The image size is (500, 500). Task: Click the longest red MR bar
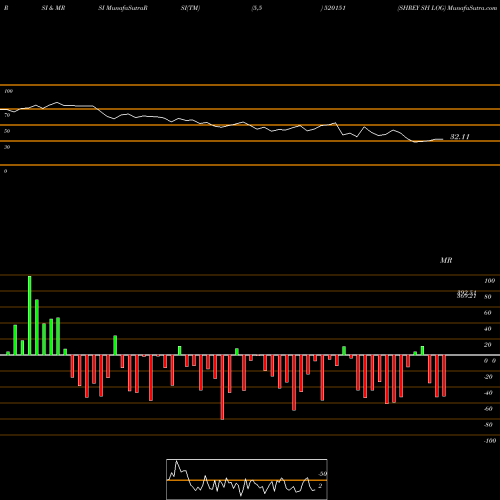coord(222,387)
